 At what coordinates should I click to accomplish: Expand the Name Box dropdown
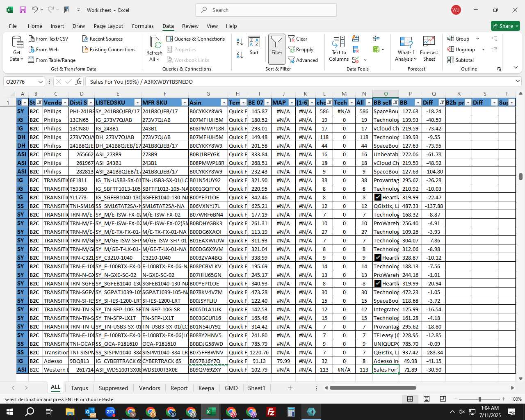tap(40, 82)
